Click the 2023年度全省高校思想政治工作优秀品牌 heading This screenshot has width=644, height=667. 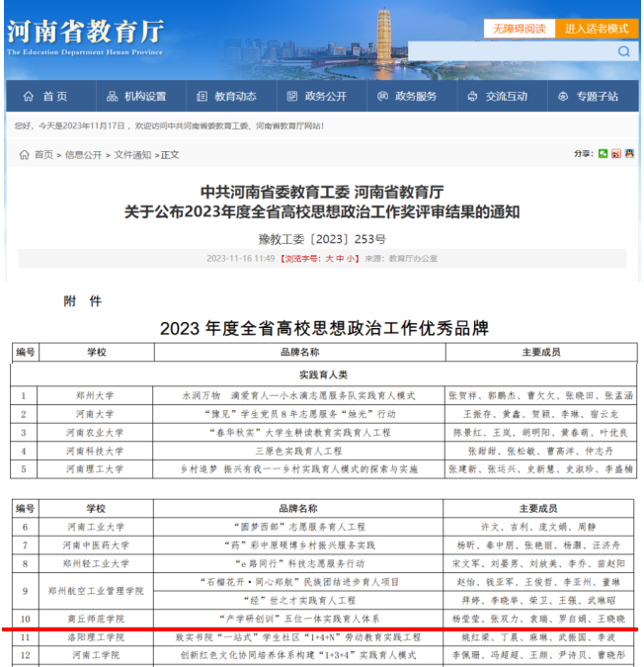(324, 328)
